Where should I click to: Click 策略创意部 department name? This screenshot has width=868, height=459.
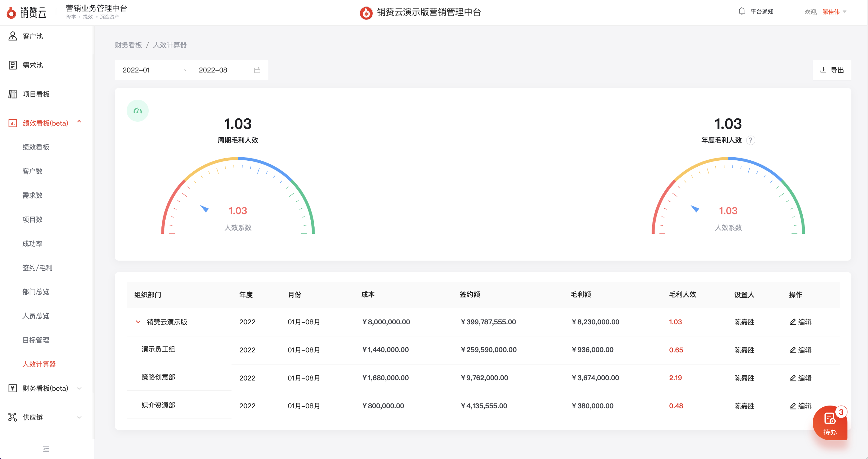(158, 377)
